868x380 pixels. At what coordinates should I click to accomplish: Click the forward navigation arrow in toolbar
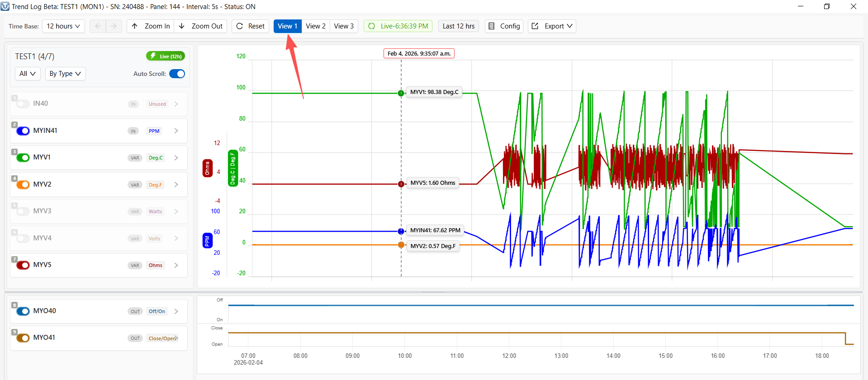tap(114, 26)
